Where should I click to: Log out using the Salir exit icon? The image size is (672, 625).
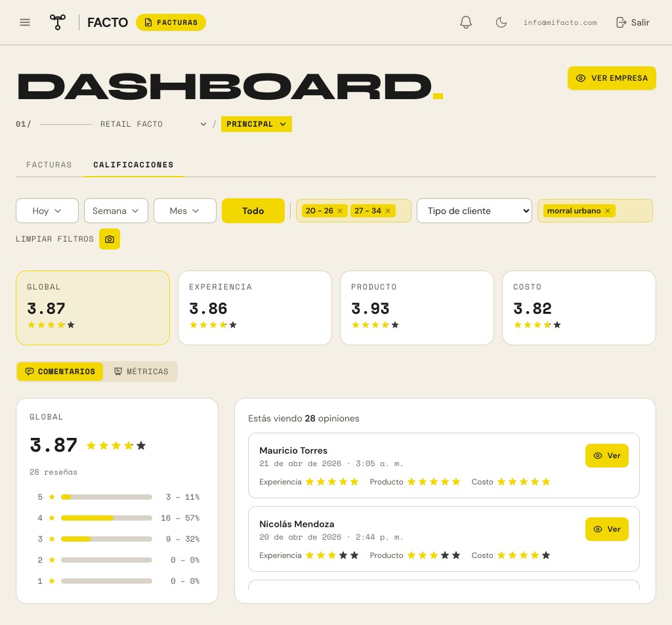pos(621,22)
